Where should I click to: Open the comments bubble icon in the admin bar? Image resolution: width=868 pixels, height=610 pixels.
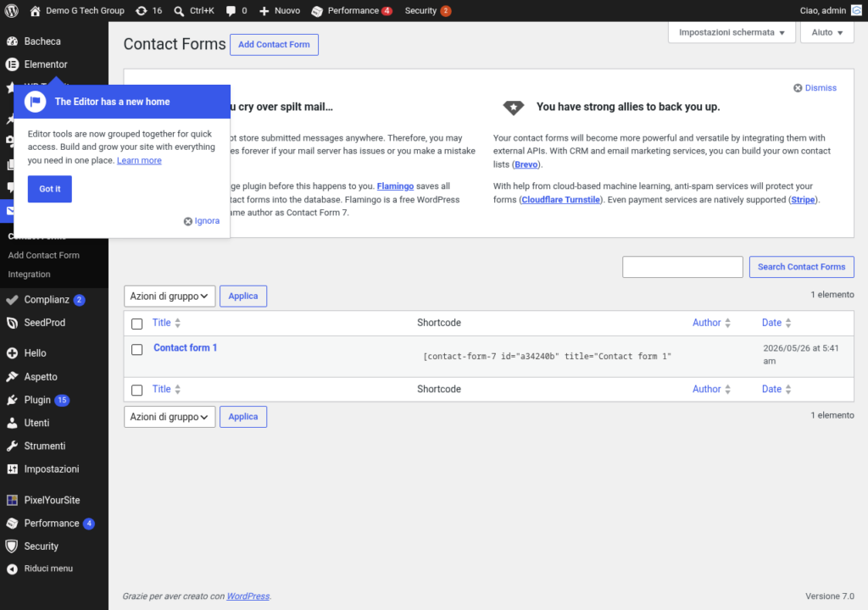point(231,11)
